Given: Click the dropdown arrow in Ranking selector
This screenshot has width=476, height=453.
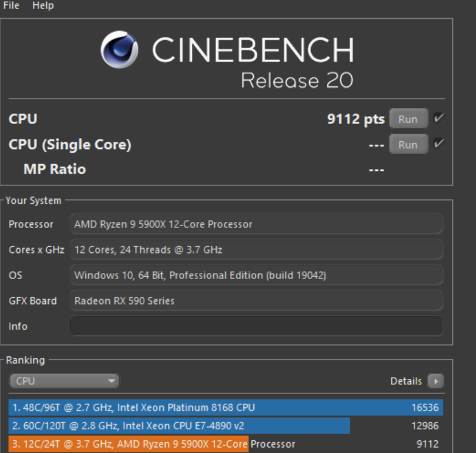Looking at the screenshot, I should click(111, 381).
